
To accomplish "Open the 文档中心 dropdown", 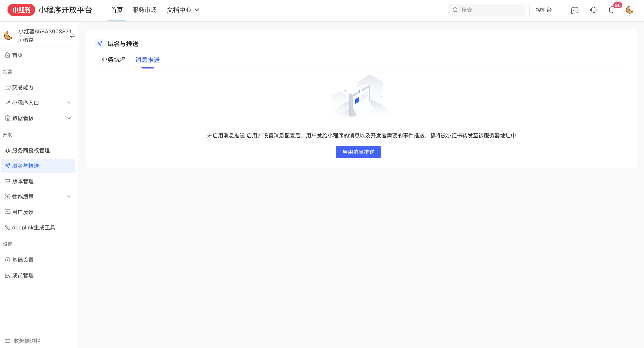I will tap(183, 10).
